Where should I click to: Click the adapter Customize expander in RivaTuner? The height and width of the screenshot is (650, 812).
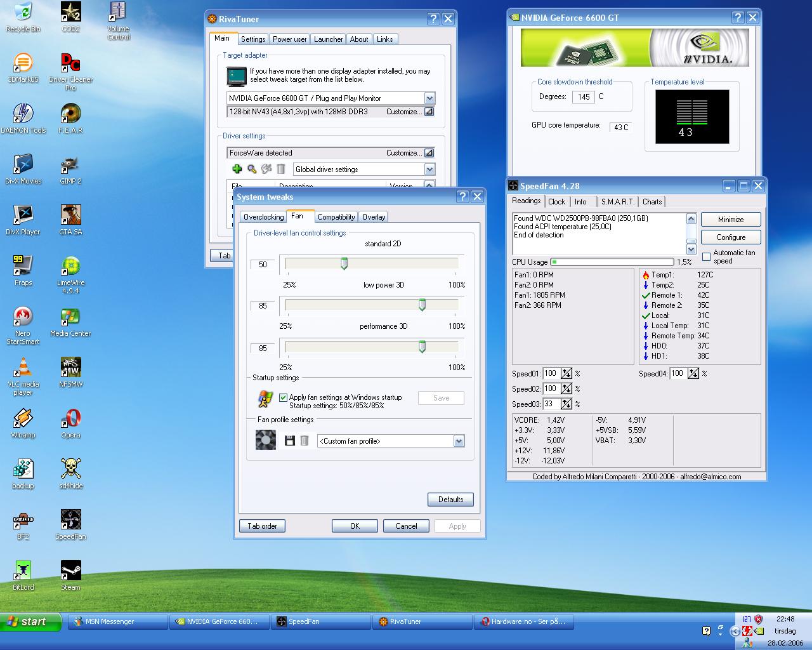click(x=429, y=112)
